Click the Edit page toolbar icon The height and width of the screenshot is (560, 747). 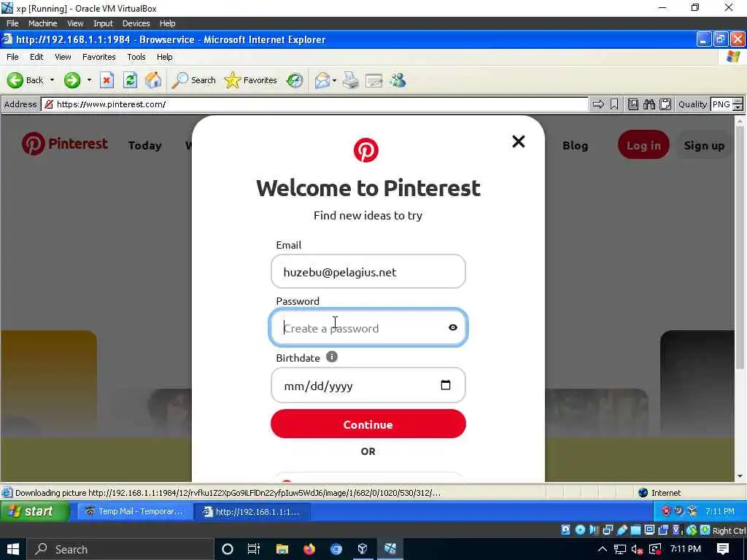(374, 80)
